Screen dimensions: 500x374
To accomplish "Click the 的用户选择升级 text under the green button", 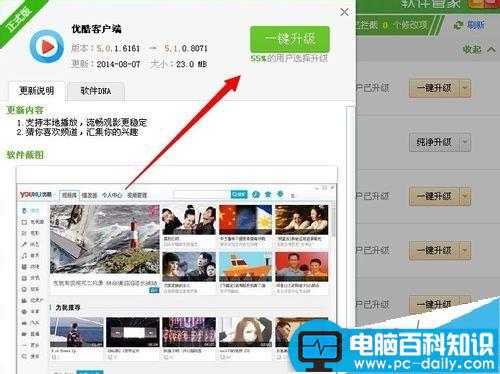I will 298,59.
